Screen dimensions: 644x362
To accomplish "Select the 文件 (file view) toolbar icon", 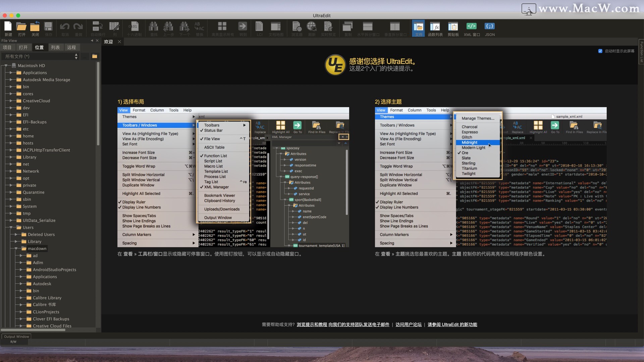I will (x=418, y=28).
